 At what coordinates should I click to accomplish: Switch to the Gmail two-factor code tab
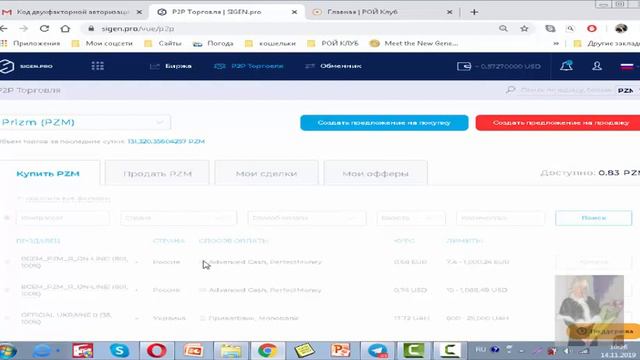(x=73, y=12)
